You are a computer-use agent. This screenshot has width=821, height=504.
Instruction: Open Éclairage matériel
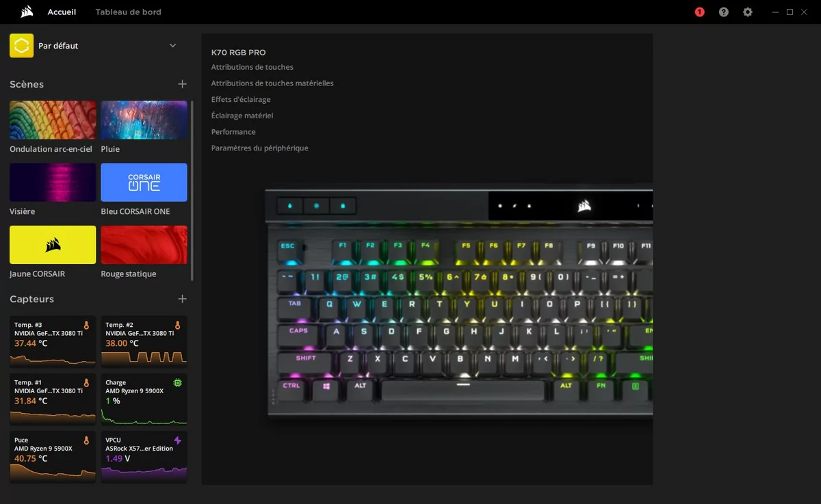pos(242,116)
